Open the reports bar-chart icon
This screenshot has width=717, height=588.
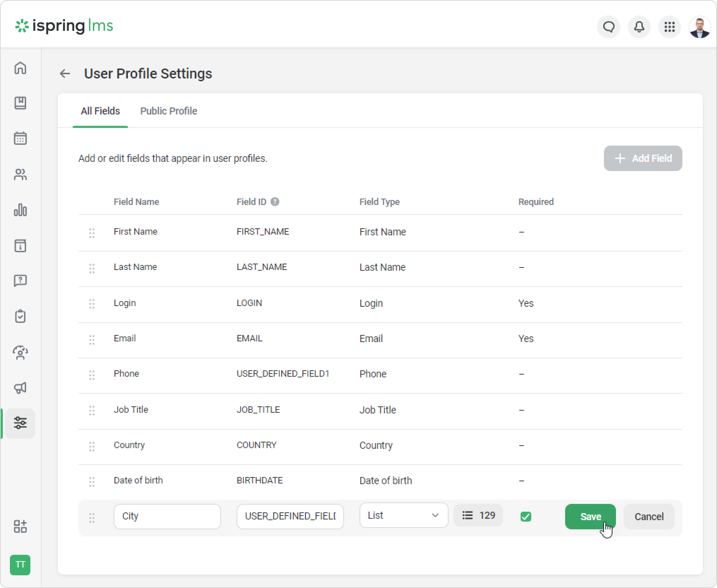[x=20, y=210]
